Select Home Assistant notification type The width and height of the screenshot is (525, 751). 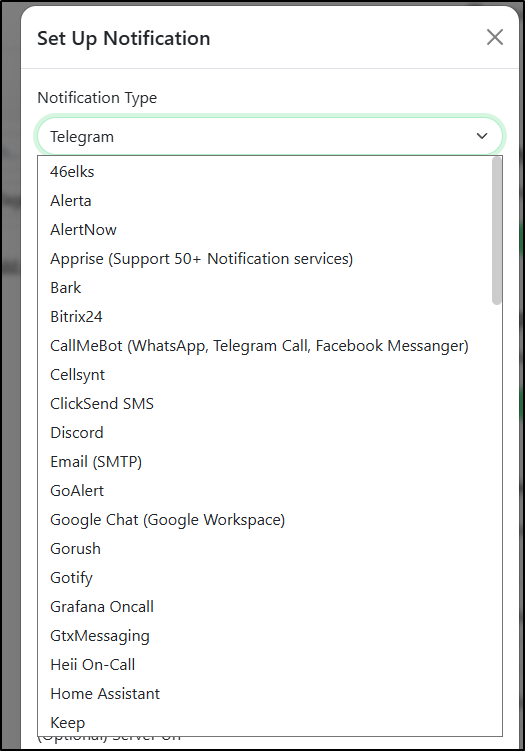coord(264,694)
